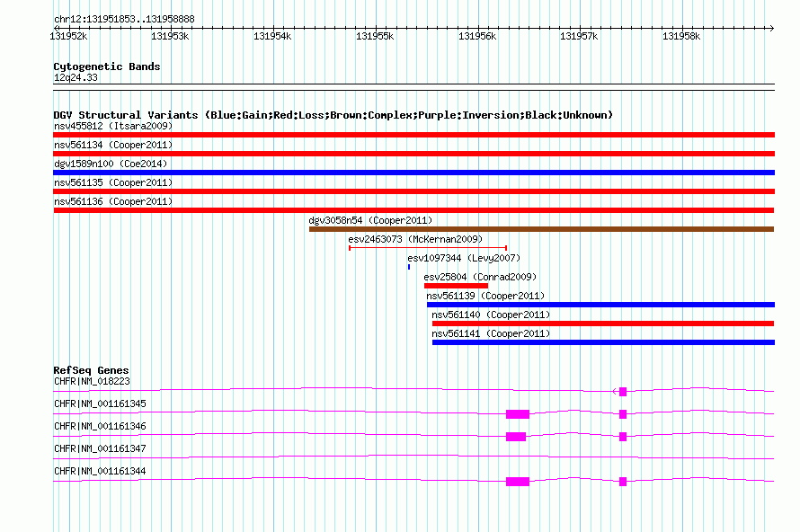
Task: Click the DGV Structural Variants track title
Action: click(x=333, y=115)
